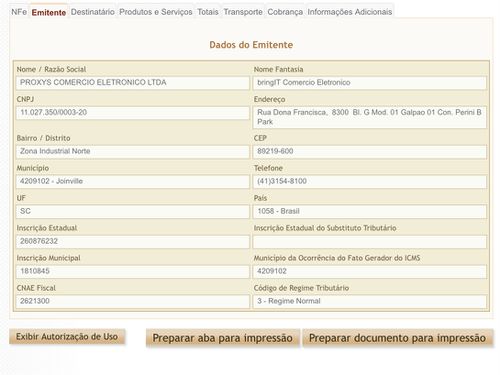Click the CNPJ label
Image resolution: width=500 pixels, height=375 pixels.
(x=25, y=99)
